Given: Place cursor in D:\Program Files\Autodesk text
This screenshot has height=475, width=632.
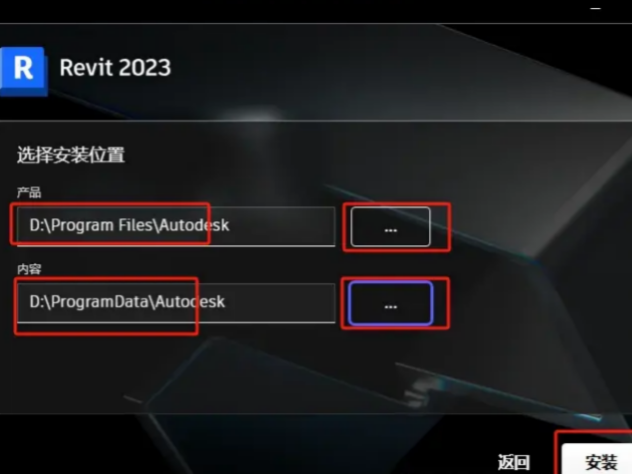Looking at the screenshot, I should [129, 225].
